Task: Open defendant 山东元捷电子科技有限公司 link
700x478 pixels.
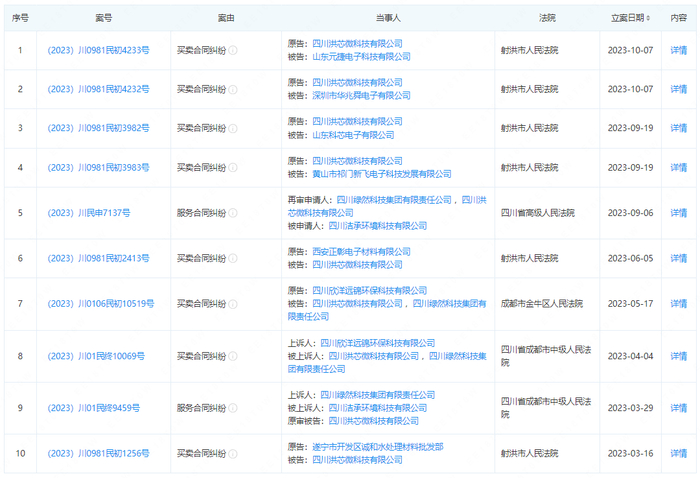Action: point(361,57)
